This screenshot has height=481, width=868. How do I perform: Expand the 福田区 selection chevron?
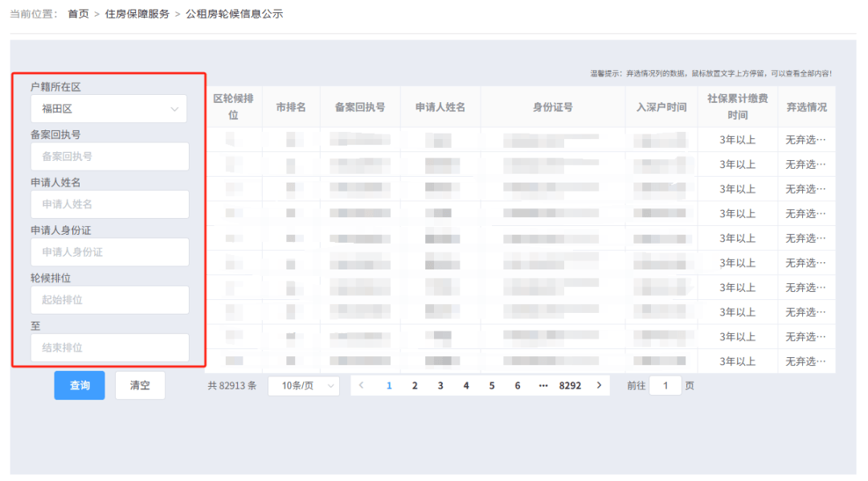click(x=177, y=108)
